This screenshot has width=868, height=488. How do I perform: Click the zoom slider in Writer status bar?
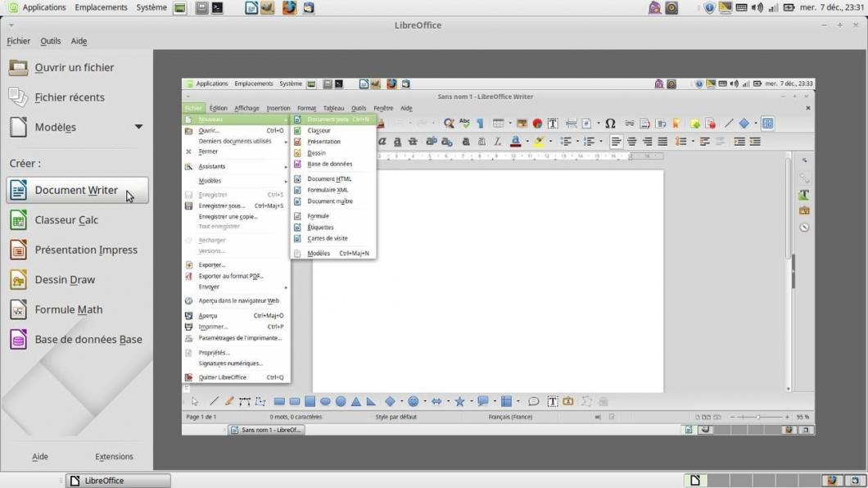pos(758,418)
